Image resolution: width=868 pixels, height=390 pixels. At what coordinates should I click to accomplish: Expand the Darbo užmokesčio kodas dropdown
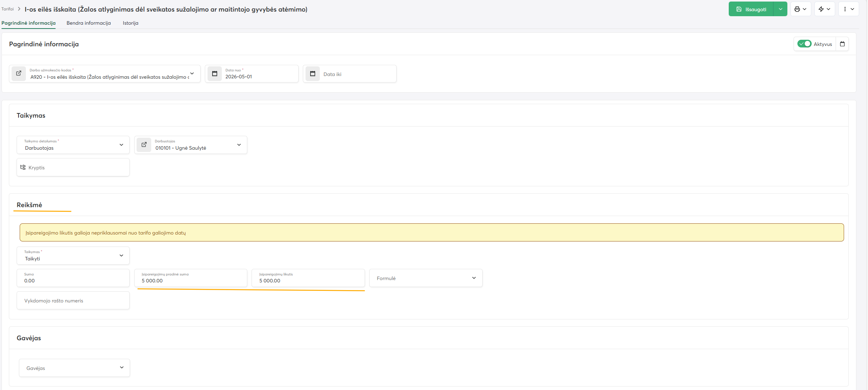pos(192,73)
